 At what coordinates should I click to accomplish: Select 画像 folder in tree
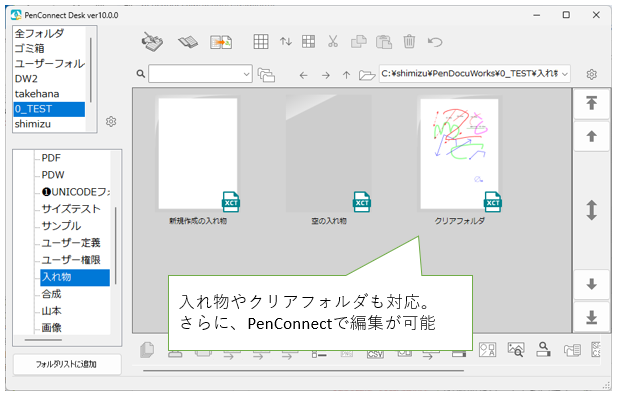click(x=51, y=328)
